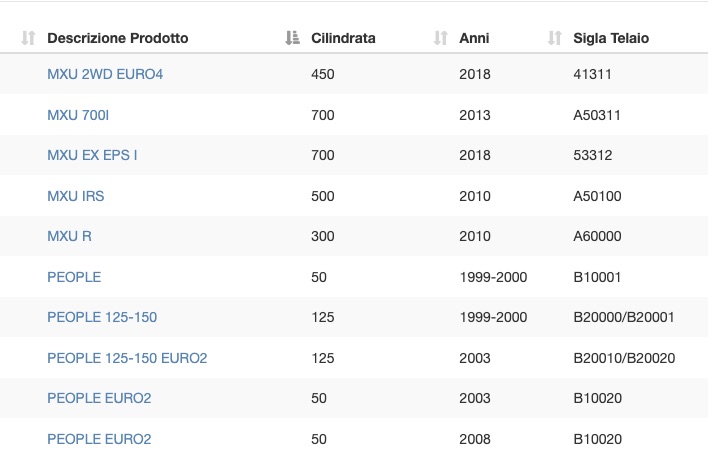Select the row cell with frame code A50311
708x464 pixels.
(x=596, y=115)
